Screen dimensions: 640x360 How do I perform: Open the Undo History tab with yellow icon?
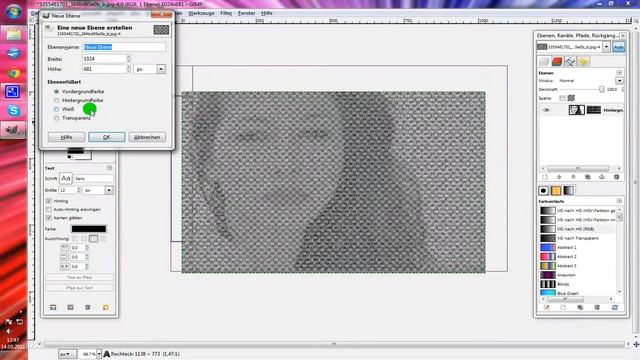pyautogui.click(x=583, y=62)
